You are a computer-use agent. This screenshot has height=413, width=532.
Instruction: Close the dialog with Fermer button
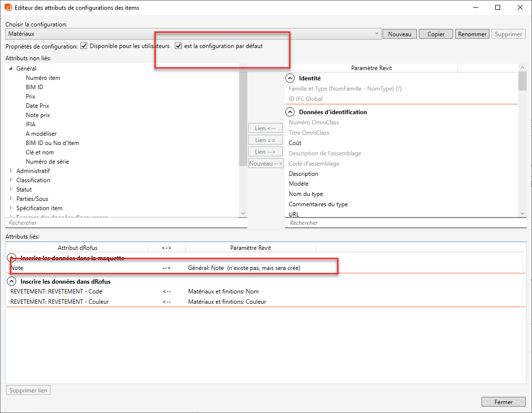click(503, 402)
